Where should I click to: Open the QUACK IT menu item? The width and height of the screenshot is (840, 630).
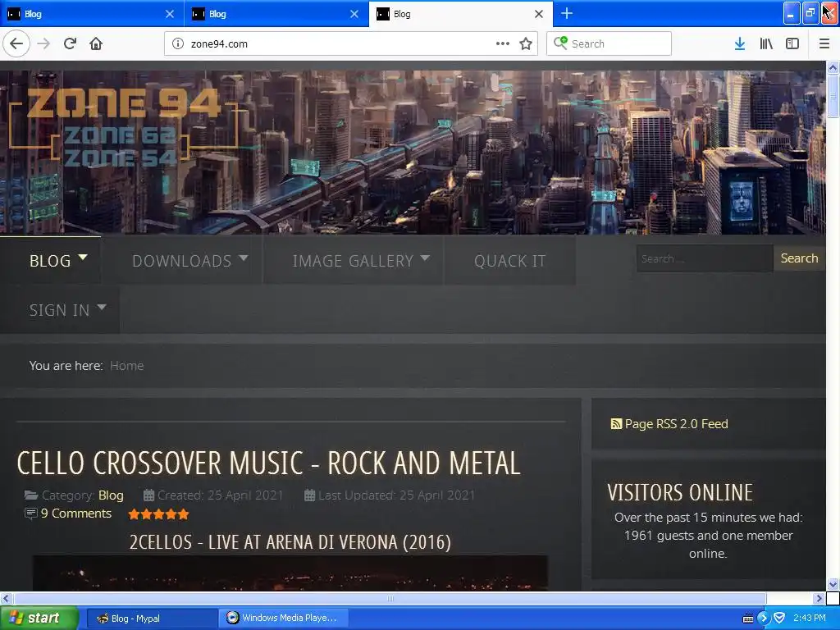point(510,260)
